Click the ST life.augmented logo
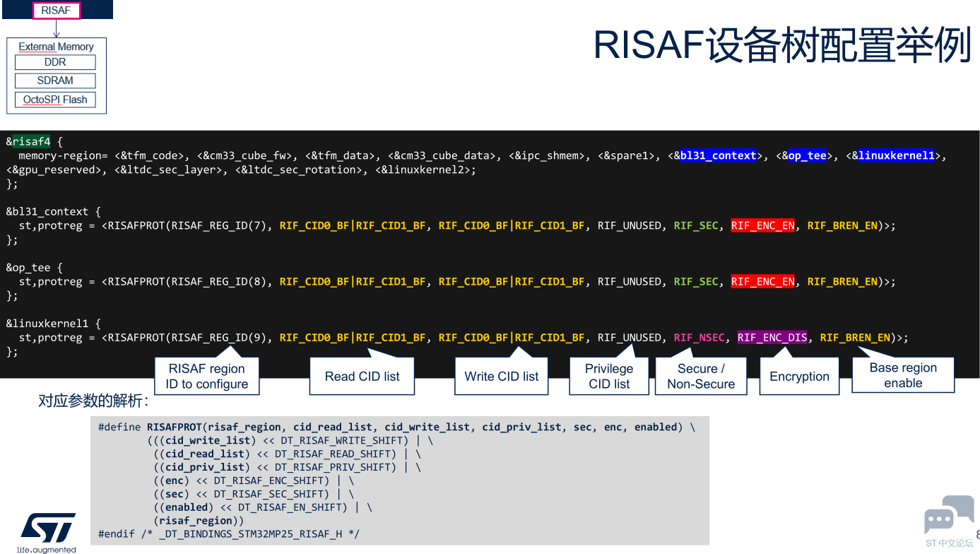 click(47, 531)
